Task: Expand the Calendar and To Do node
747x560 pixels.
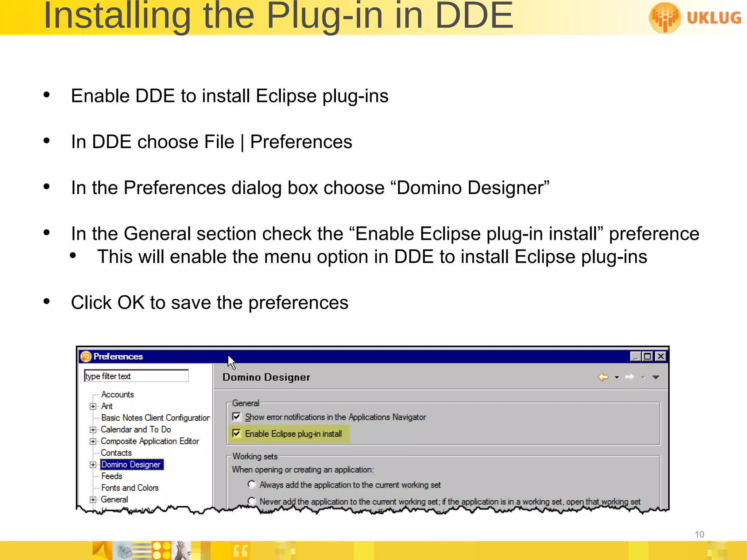Action: pyautogui.click(x=93, y=429)
